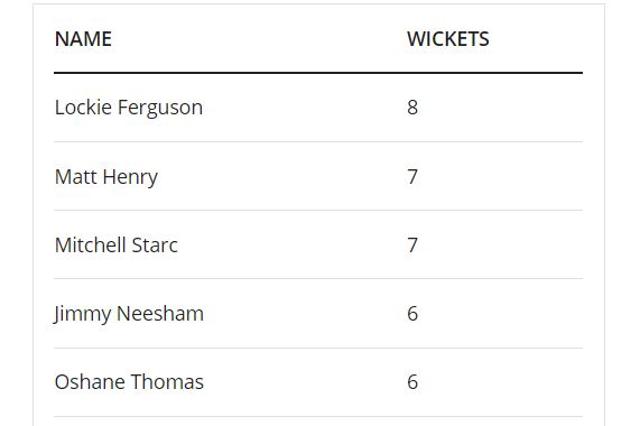The image size is (640, 426).
Task: Click the word Henry in second row
Action: click(x=130, y=178)
